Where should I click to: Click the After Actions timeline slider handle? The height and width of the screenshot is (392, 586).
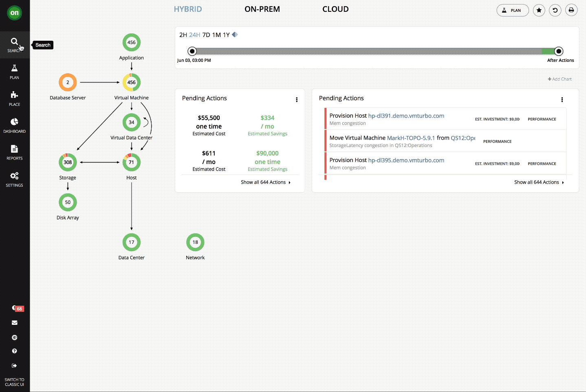point(559,51)
